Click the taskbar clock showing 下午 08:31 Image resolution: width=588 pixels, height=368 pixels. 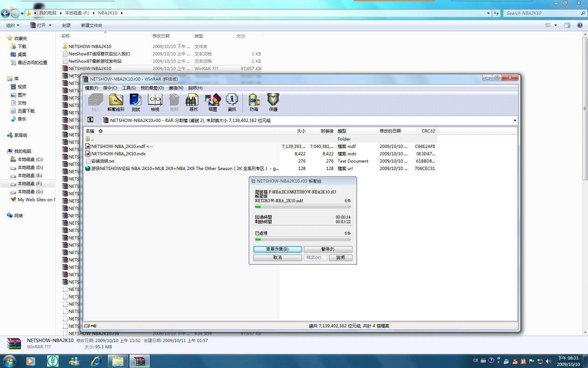568,361
